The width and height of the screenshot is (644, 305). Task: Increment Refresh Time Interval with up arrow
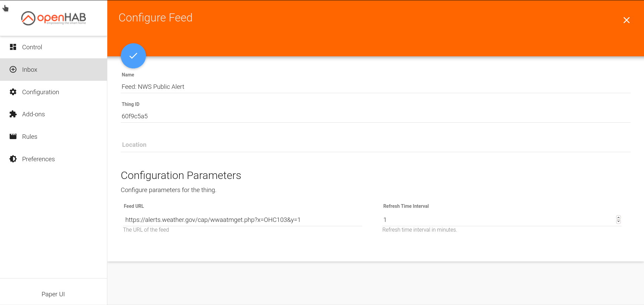(x=618, y=218)
